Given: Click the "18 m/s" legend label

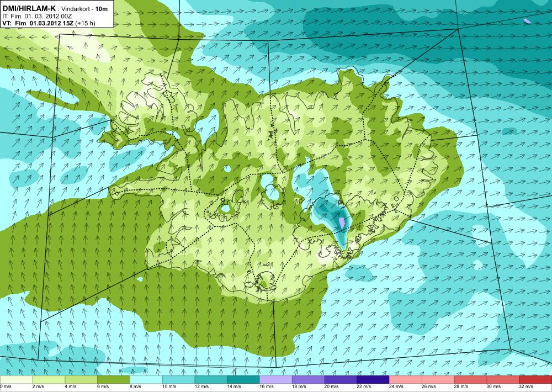Looking at the screenshot, I should (299, 386).
